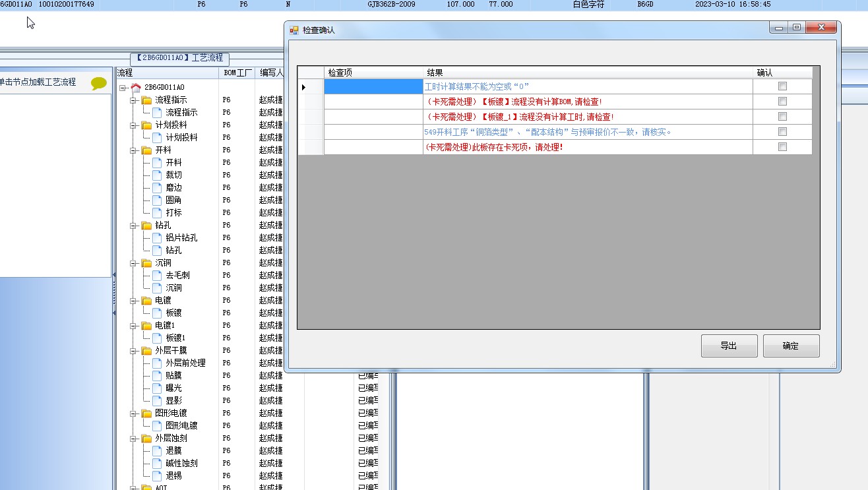Select the 曝光 tree node label
Screen dimensions: 868x490
tap(173, 388)
